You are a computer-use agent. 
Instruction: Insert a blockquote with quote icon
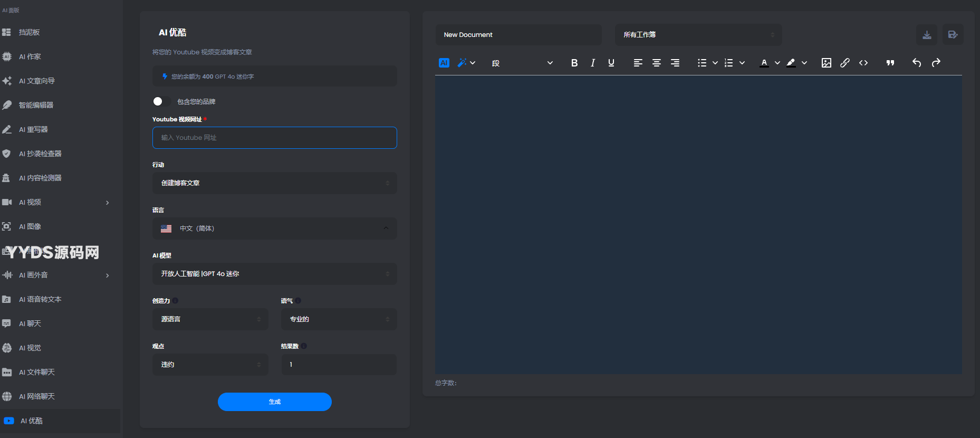tap(890, 63)
